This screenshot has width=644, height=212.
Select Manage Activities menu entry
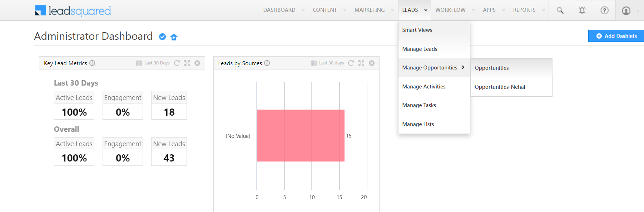coord(434,87)
